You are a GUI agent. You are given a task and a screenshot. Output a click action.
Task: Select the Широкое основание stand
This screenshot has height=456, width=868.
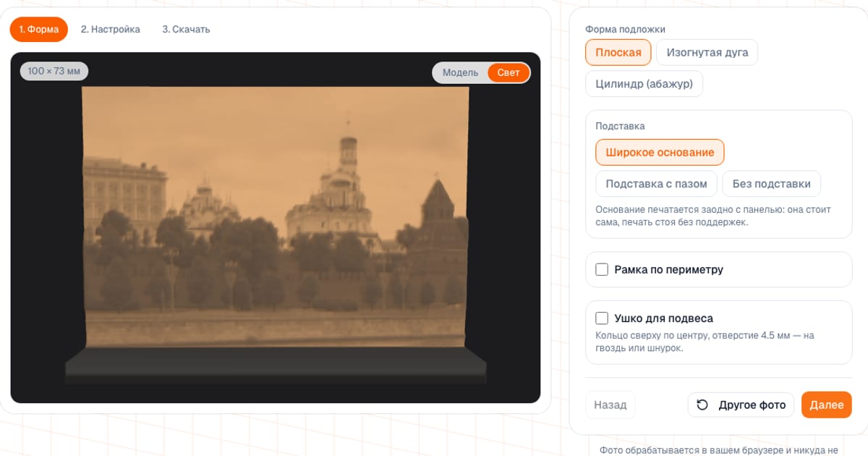660,153
